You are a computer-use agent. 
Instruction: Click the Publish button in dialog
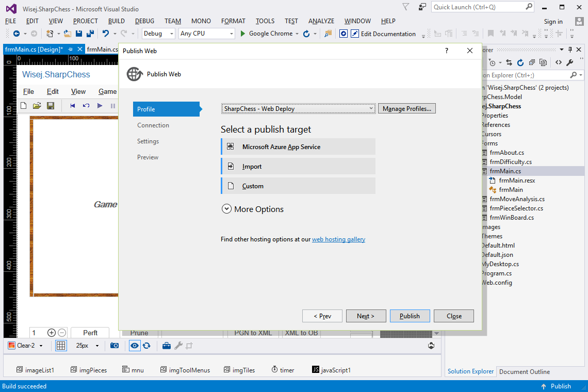coord(410,316)
